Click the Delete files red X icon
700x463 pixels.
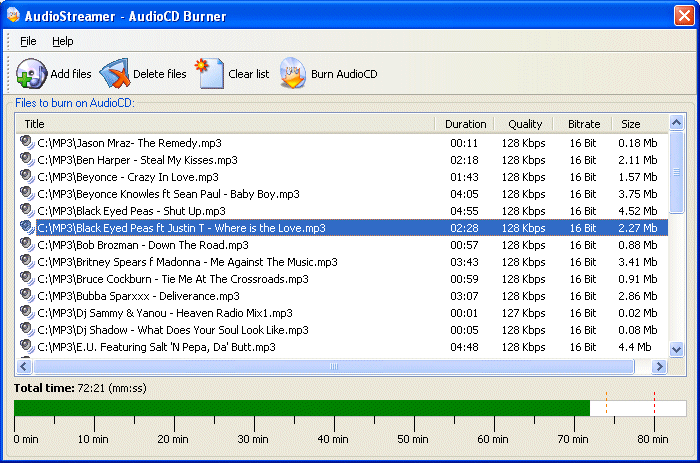114,74
